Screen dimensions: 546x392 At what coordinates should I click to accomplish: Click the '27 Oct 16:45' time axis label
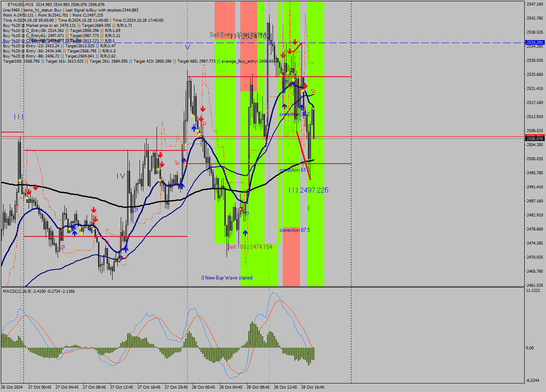pos(149,387)
